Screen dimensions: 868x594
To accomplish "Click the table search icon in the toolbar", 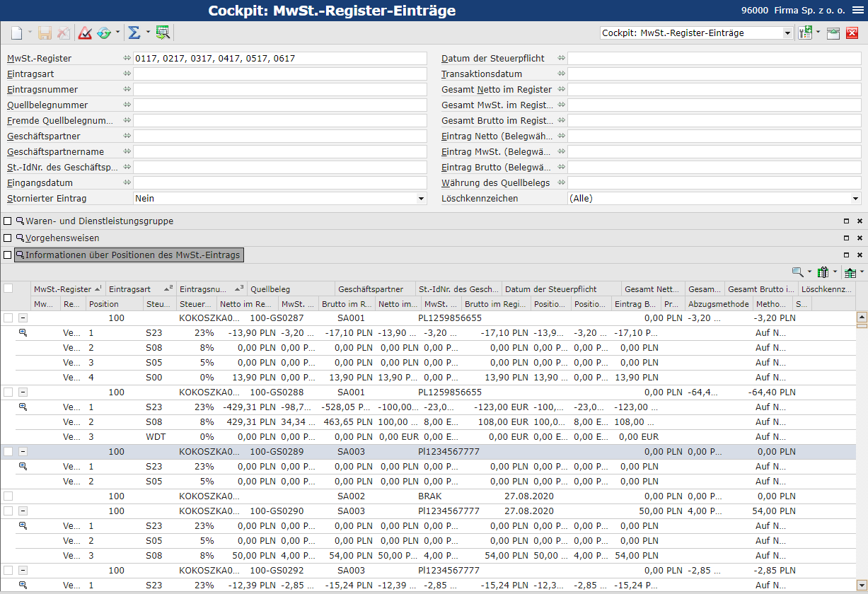I will pyautogui.click(x=163, y=33).
